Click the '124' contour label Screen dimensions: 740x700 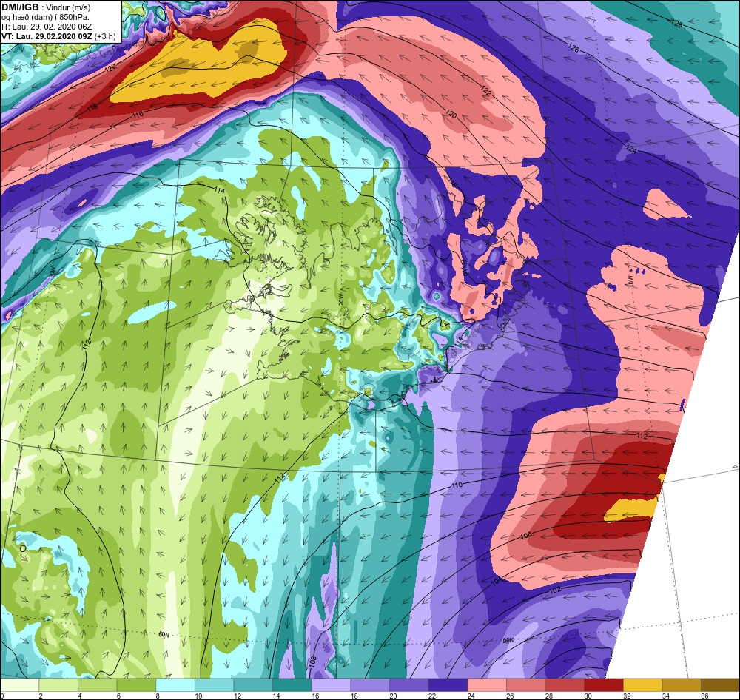[631, 149]
